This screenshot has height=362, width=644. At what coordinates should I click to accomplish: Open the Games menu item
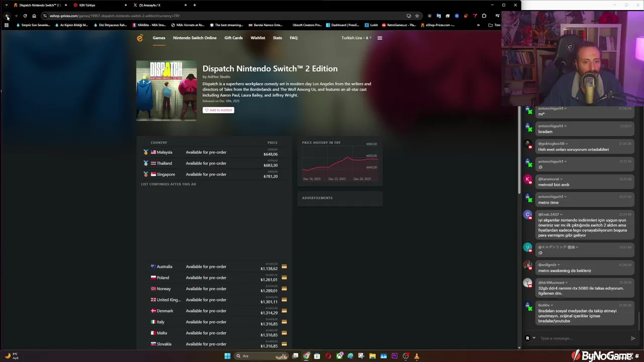(159, 38)
